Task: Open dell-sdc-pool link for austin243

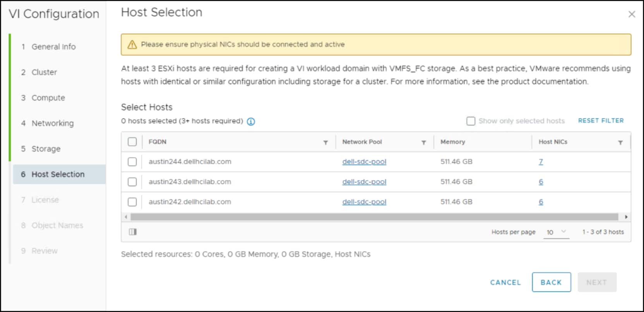Action: [x=364, y=182]
